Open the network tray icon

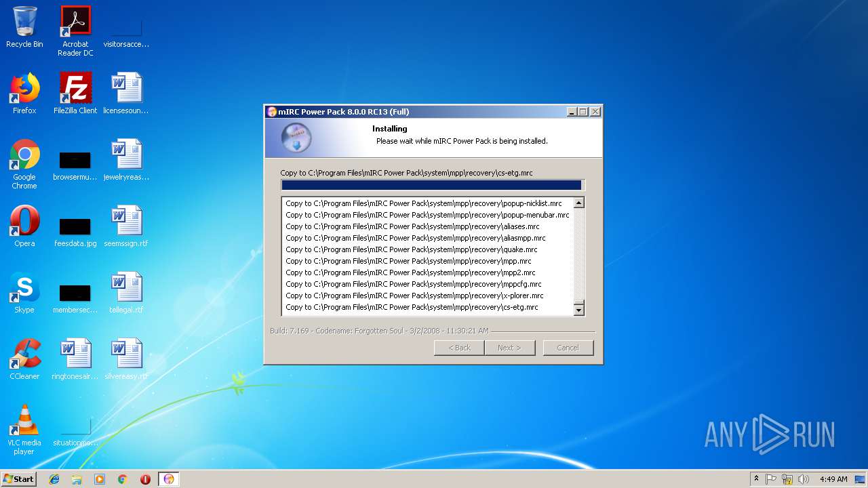coord(787,479)
